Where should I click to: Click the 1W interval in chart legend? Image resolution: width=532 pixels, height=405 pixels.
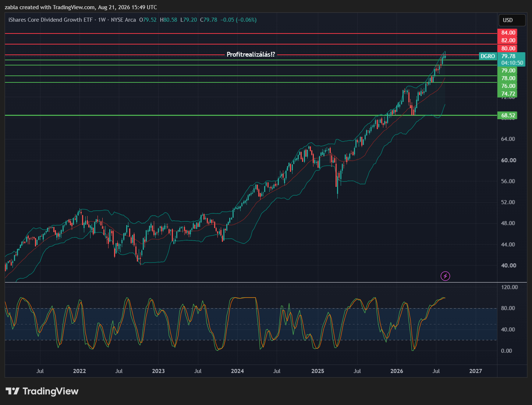pyautogui.click(x=102, y=20)
